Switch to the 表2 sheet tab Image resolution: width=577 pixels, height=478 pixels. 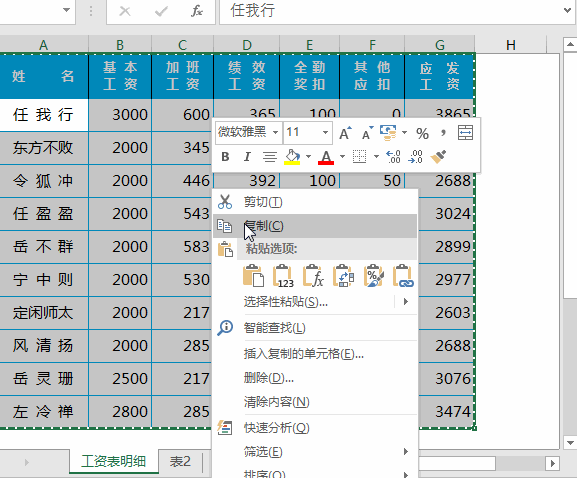pyautogui.click(x=180, y=461)
